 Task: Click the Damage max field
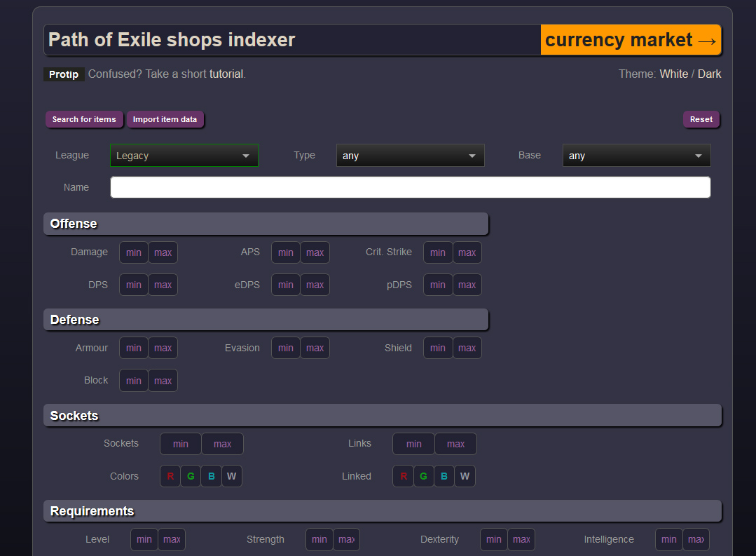[163, 252]
